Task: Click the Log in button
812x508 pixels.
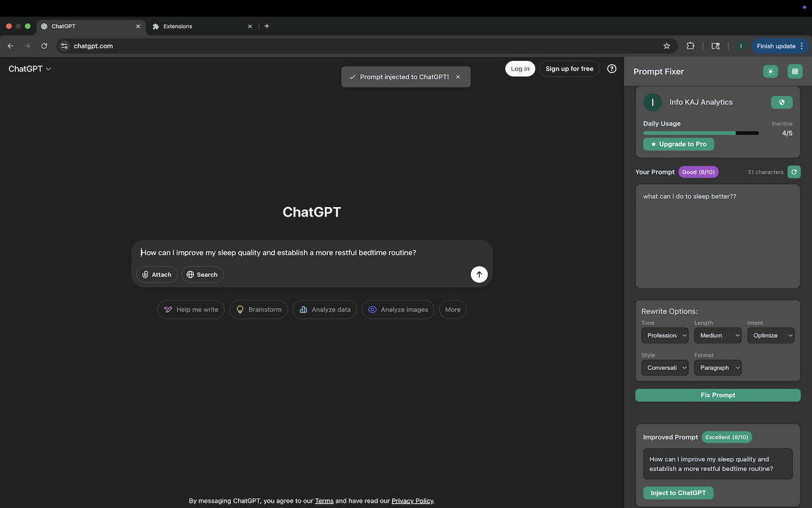Action: coord(520,69)
